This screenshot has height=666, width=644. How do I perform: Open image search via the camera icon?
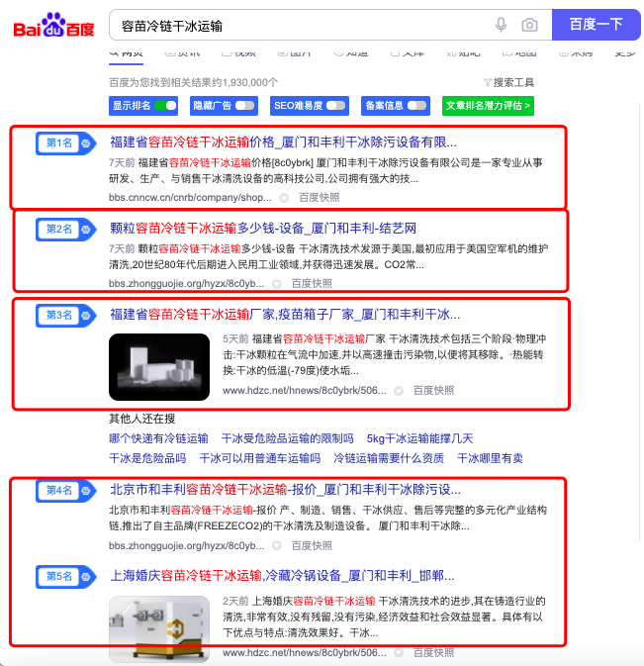(529, 25)
